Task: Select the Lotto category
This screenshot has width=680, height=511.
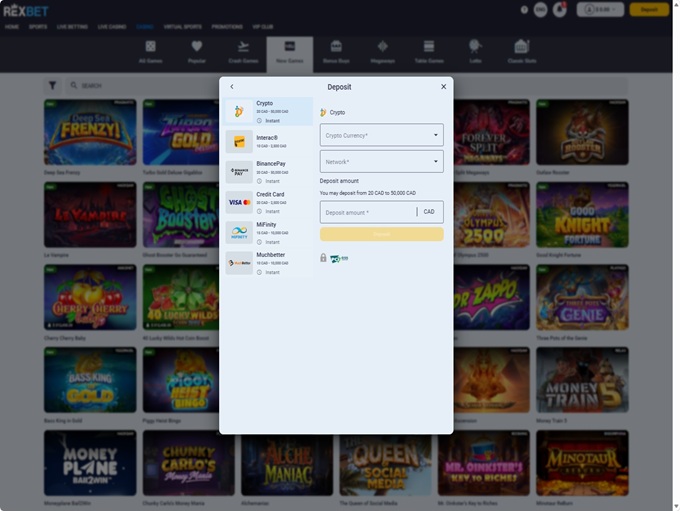Action: click(475, 52)
